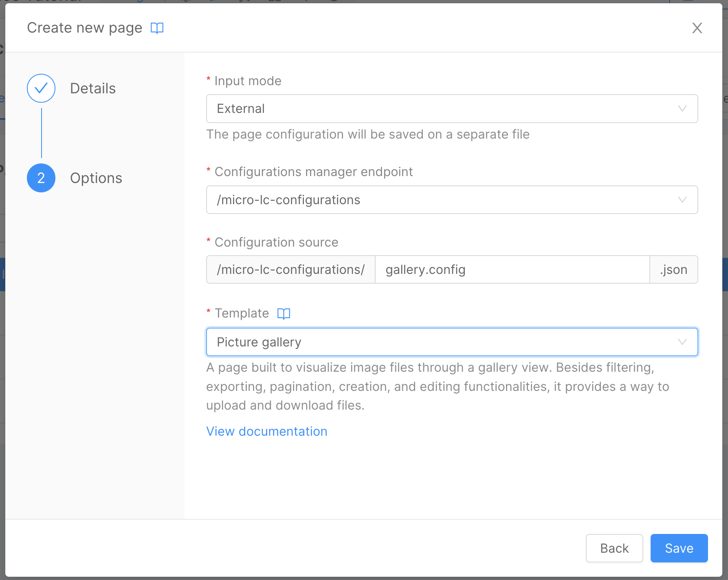Click the Template field chevron arrow
Image resolution: width=728 pixels, height=580 pixels.
click(x=682, y=342)
